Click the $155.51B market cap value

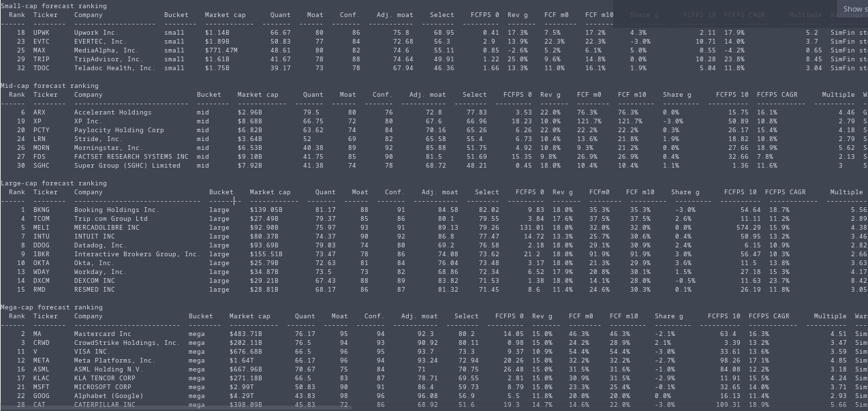266,254
